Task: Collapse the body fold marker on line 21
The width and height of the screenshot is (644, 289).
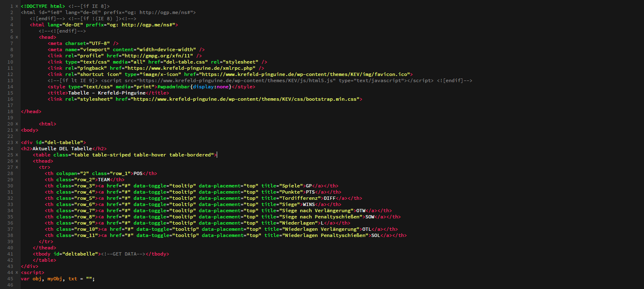Action: coord(16,130)
